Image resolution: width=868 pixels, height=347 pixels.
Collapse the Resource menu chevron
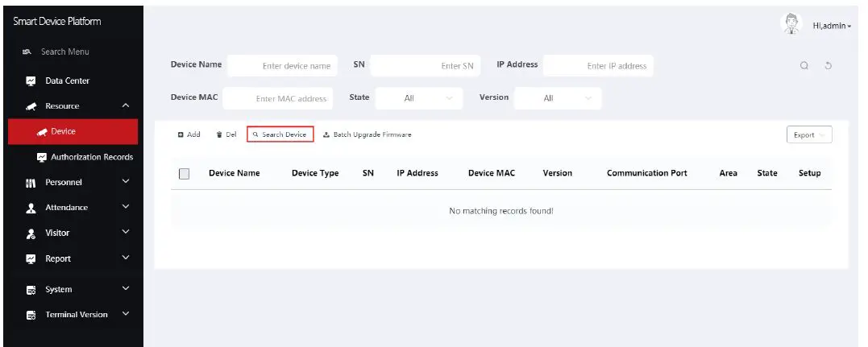[125, 105]
